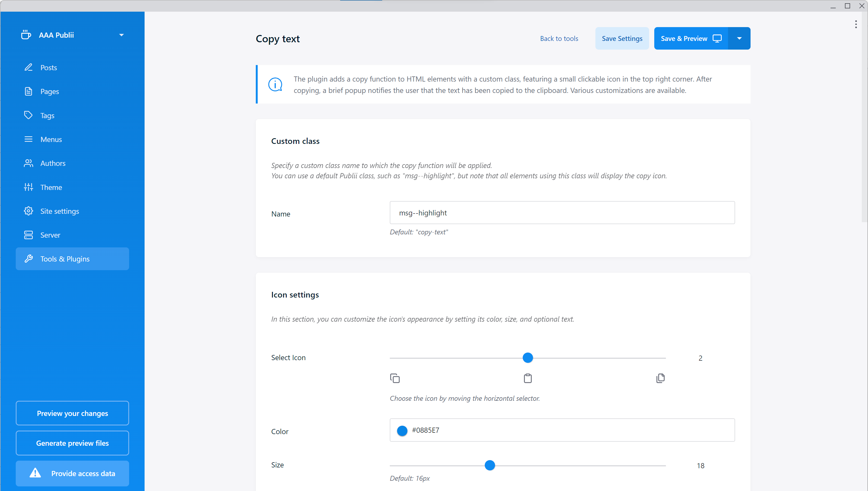Click the Site settings gear icon
The width and height of the screenshot is (868, 491).
point(28,211)
